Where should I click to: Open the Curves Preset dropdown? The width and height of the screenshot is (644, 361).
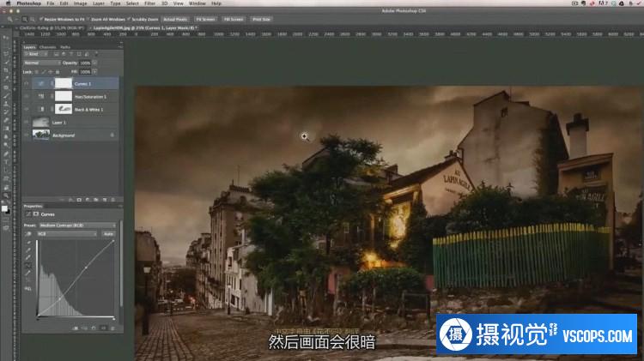[x=77, y=226]
